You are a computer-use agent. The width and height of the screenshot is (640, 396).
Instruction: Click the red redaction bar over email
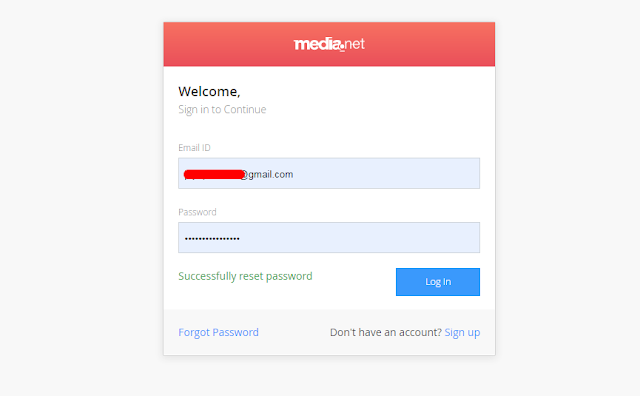click(x=214, y=175)
